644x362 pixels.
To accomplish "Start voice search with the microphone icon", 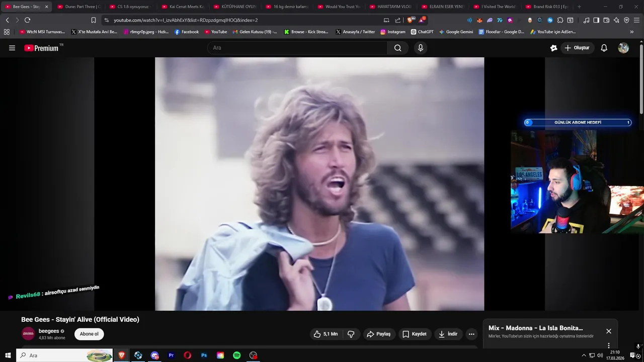I will click(421, 48).
